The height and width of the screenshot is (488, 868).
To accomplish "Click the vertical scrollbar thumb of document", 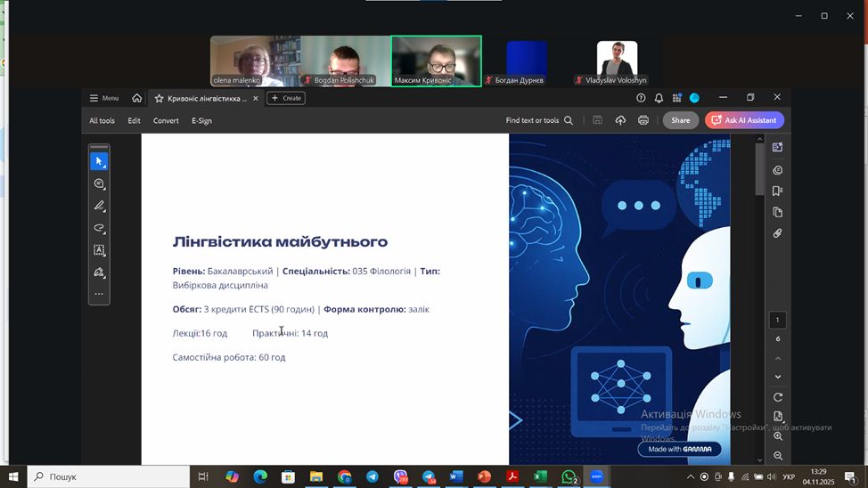I will pos(759,169).
